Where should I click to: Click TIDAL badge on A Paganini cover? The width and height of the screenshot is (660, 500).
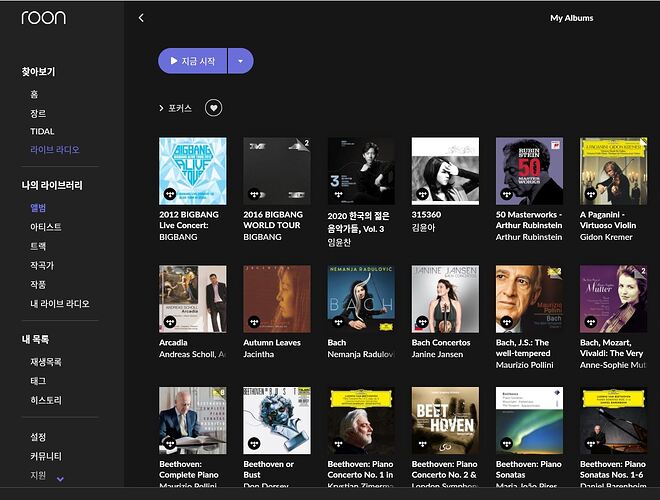(591, 194)
